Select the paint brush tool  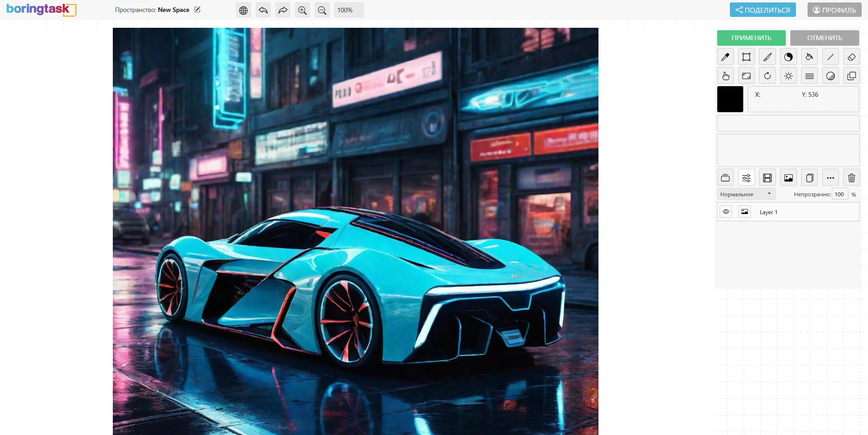(767, 57)
